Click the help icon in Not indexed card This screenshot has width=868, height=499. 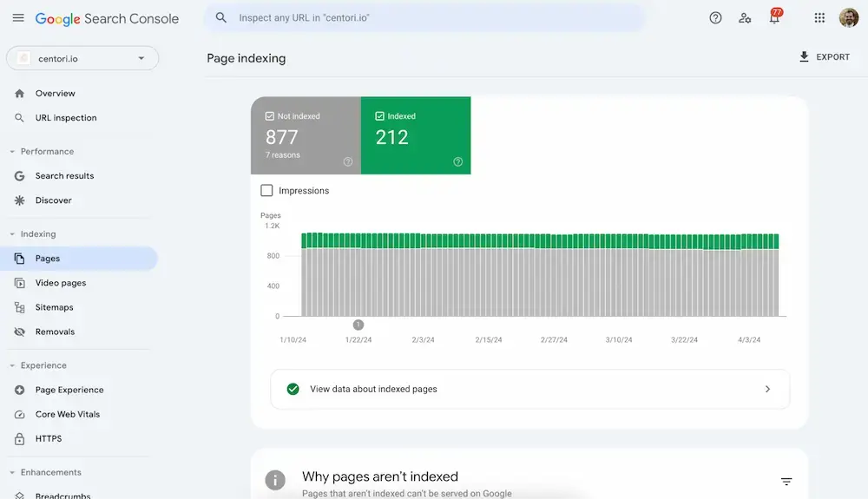click(x=348, y=161)
